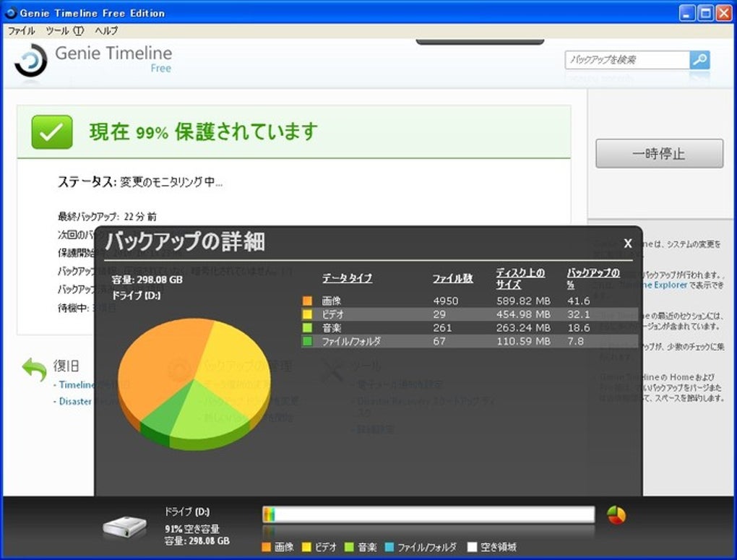The width and height of the screenshot is (737, 560).
Task: Click the ビデオ legend swatch in bottom bar
Action: click(x=306, y=547)
